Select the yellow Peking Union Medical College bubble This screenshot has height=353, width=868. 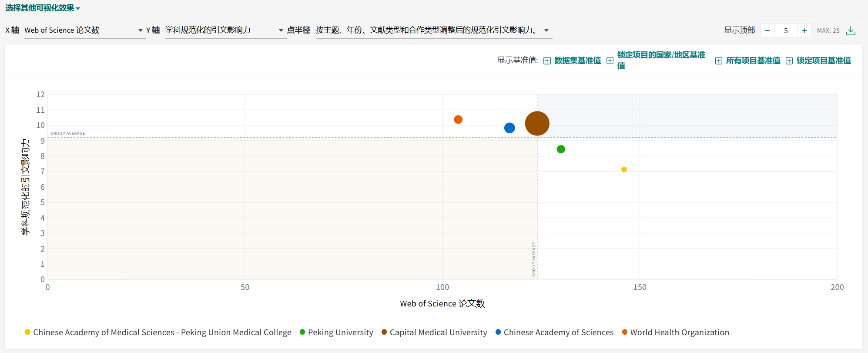[x=624, y=170]
